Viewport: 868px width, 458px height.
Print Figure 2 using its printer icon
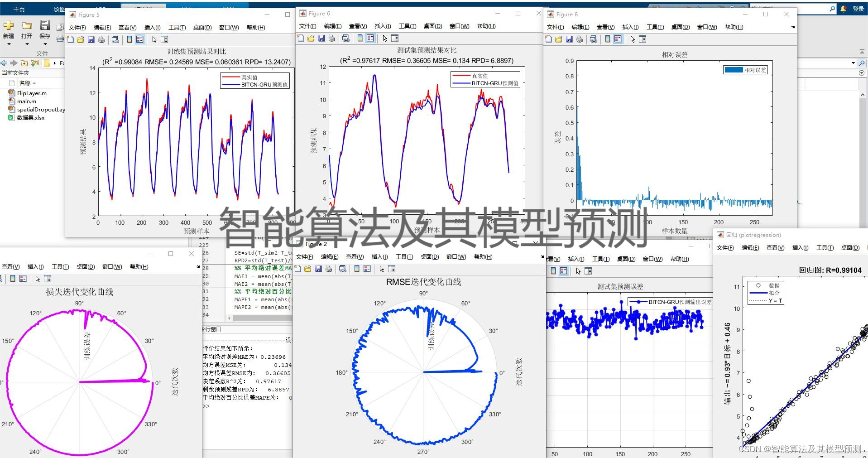329,269
